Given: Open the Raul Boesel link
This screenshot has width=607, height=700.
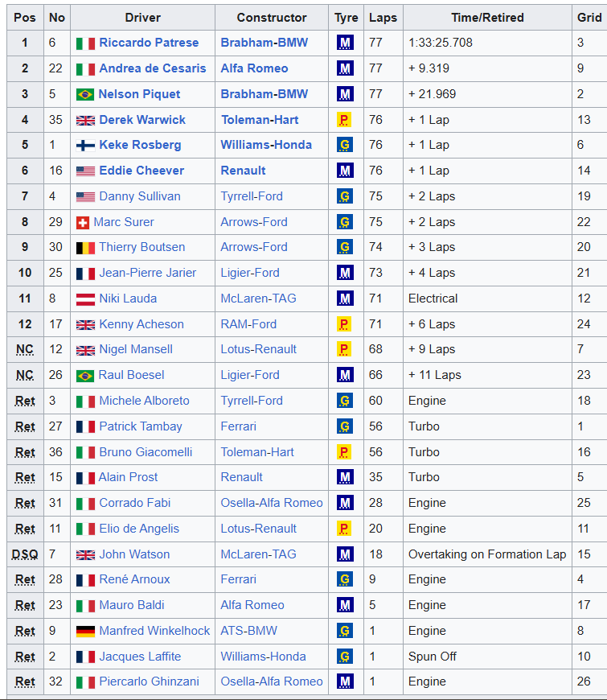Looking at the screenshot, I should 131,375.
